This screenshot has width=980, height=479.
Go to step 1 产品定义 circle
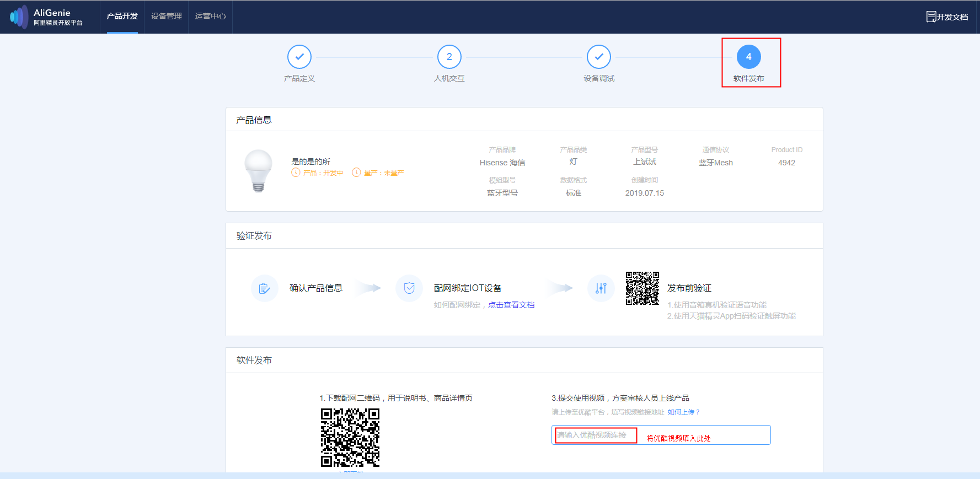[x=299, y=57]
